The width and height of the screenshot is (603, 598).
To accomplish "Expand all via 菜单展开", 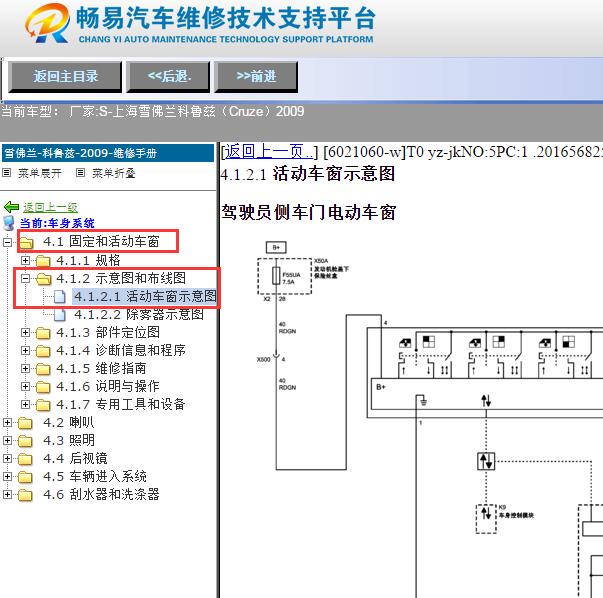I will tap(40, 173).
